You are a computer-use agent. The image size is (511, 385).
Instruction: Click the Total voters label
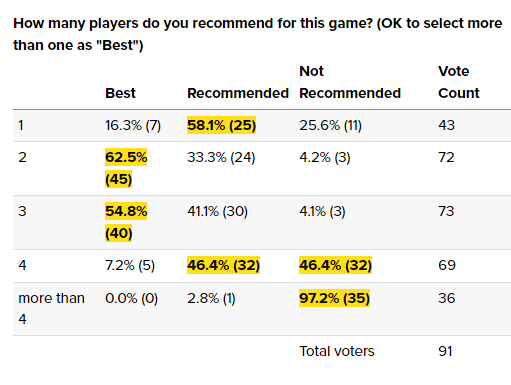coord(337,351)
